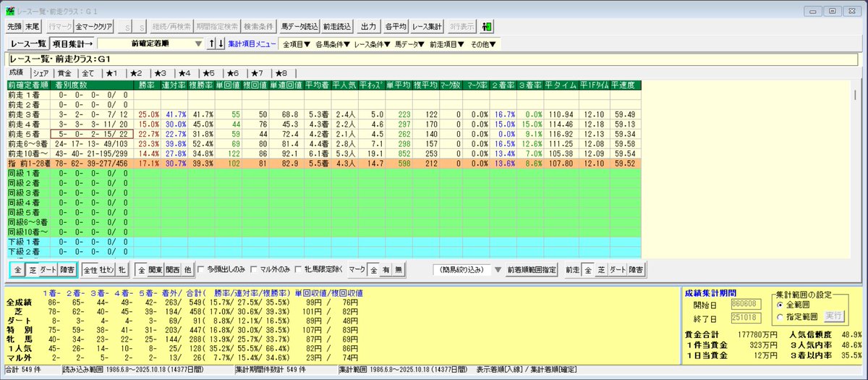Toggle 芝 surface filter on left
The image size is (868, 380).
[x=33, y=269]
